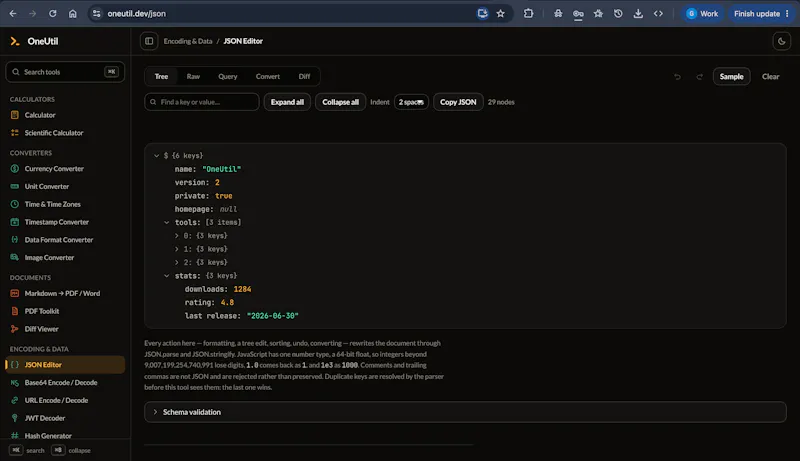Expand tools item 2

click(x=177, y=262)
